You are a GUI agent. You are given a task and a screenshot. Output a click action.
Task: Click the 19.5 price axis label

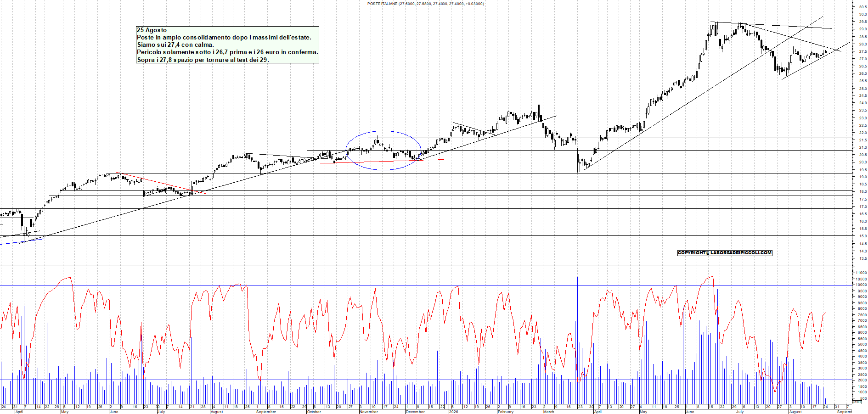(x=862, y=169)
